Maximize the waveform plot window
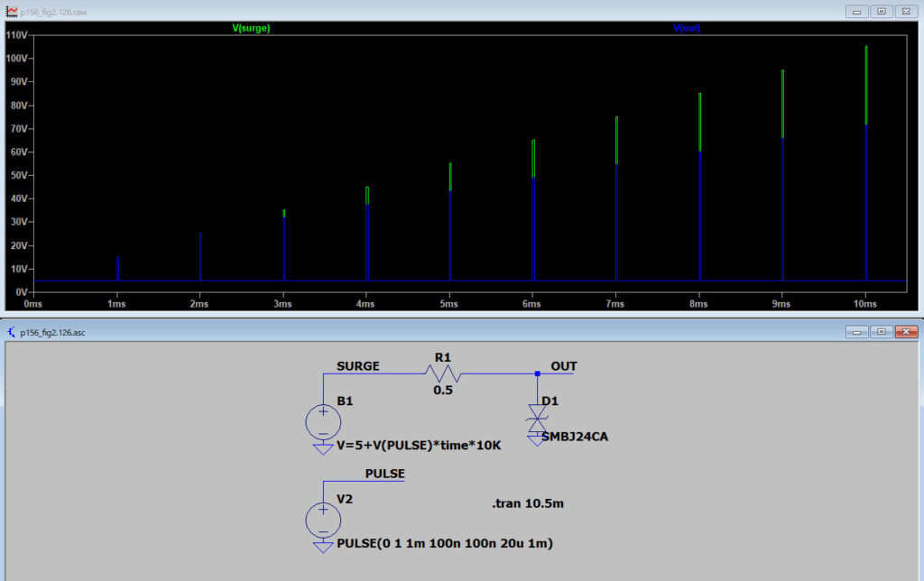 pyautogui.click(x=881, y=11)
